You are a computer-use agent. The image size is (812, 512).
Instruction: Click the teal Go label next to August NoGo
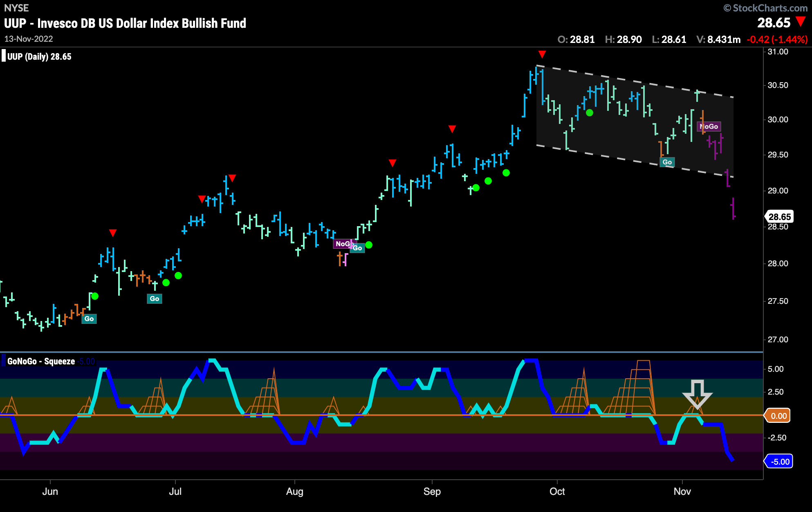coord(358,248)
